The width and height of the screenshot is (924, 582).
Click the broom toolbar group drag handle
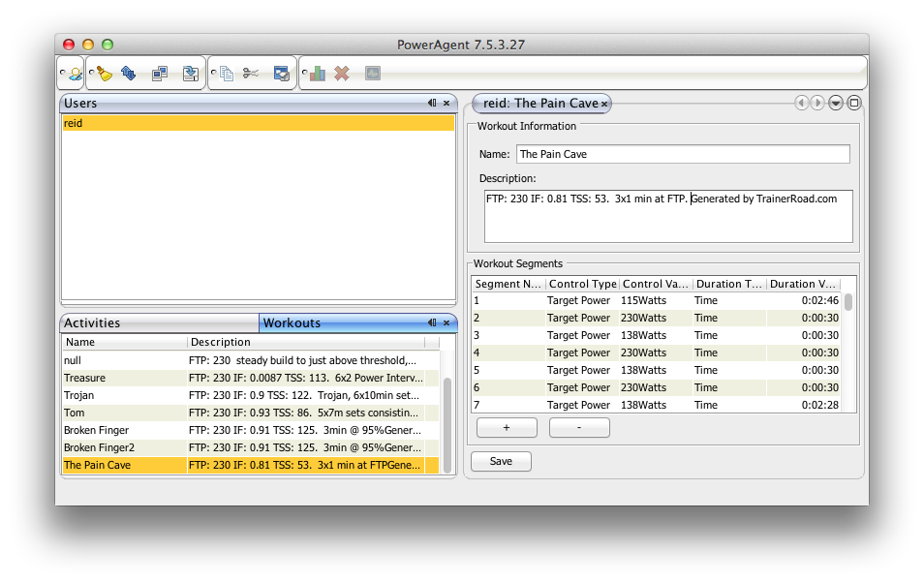(91, 73)
